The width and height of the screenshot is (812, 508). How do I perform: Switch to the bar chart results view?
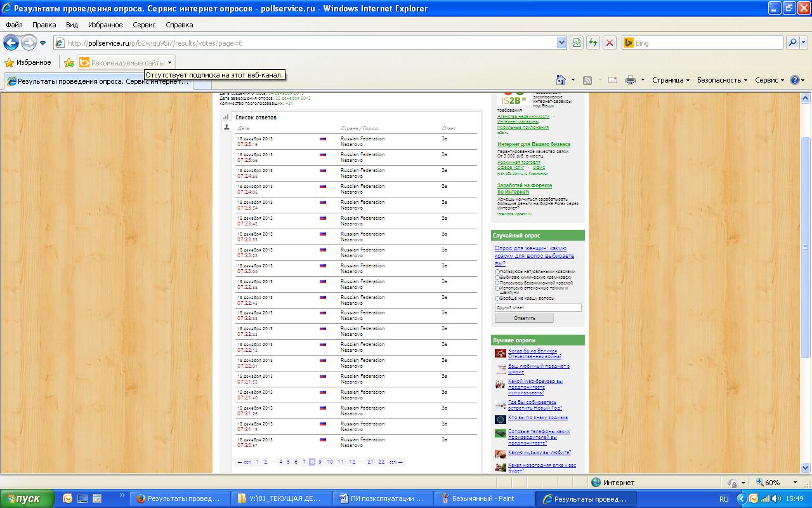(226, 117)
